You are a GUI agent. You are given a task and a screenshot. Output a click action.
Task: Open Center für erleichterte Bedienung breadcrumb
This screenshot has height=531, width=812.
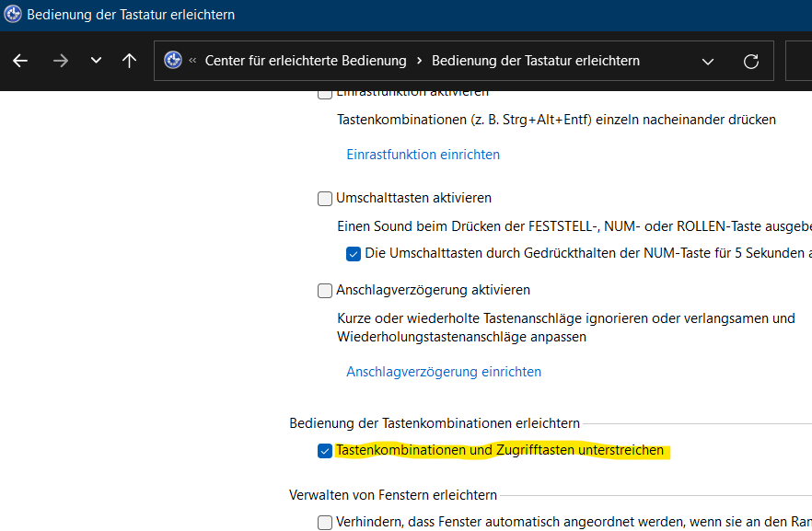pos(305,61)
